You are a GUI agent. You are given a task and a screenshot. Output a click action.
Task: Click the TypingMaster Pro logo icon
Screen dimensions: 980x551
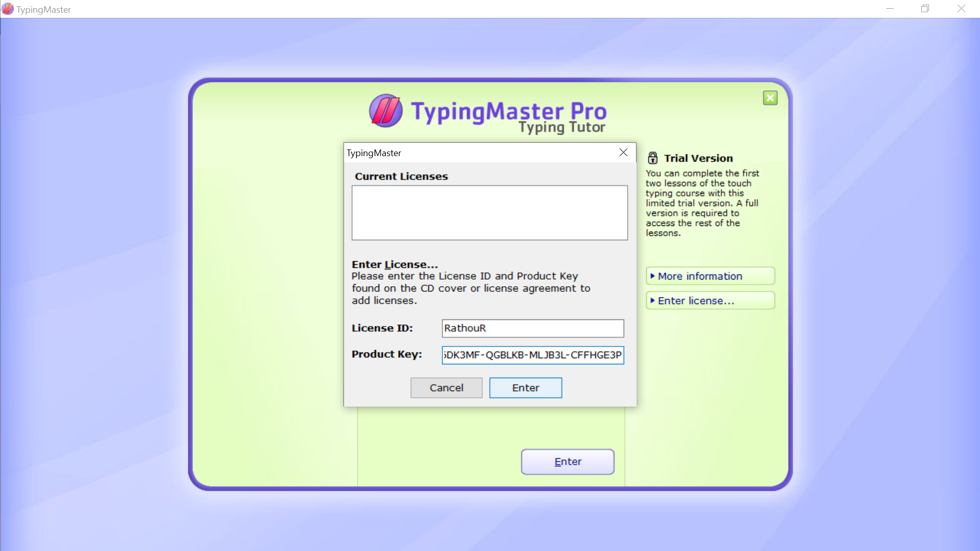point(386,111)
